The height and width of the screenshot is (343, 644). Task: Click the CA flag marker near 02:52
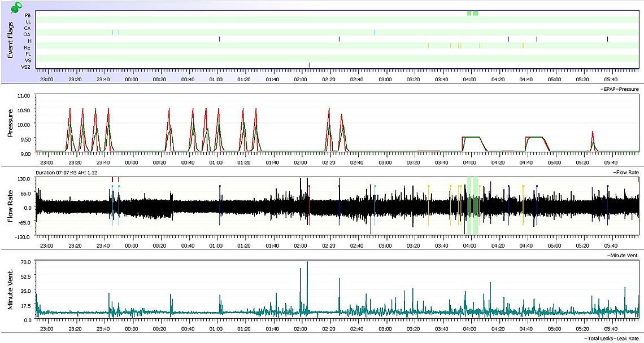pos(375,32)
